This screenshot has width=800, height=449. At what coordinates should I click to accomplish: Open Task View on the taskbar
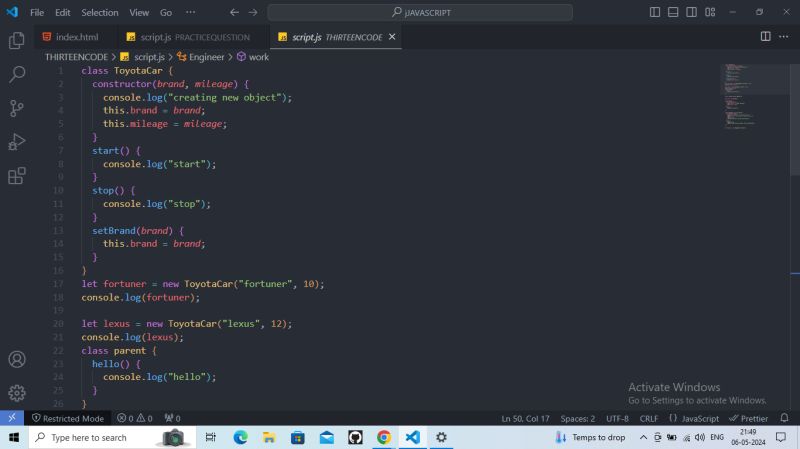[210, 437]
